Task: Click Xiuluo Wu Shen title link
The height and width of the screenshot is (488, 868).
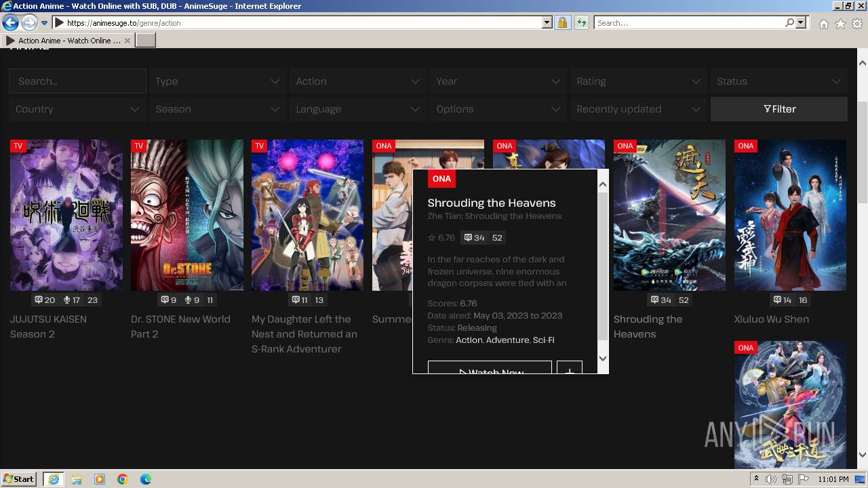Action: tap(772, 319)
